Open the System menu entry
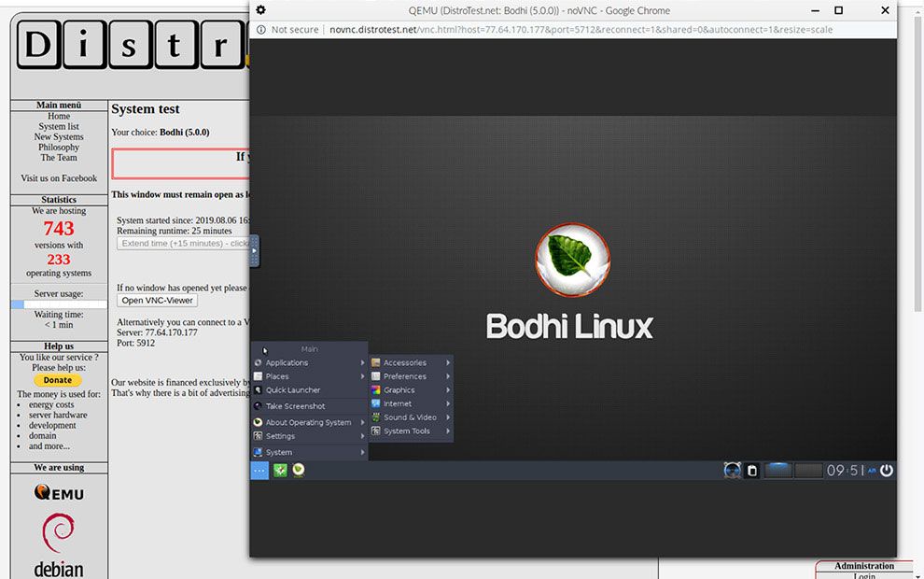Image resolution: width=924 pixels, height=579 pixels. pos(309,452)
